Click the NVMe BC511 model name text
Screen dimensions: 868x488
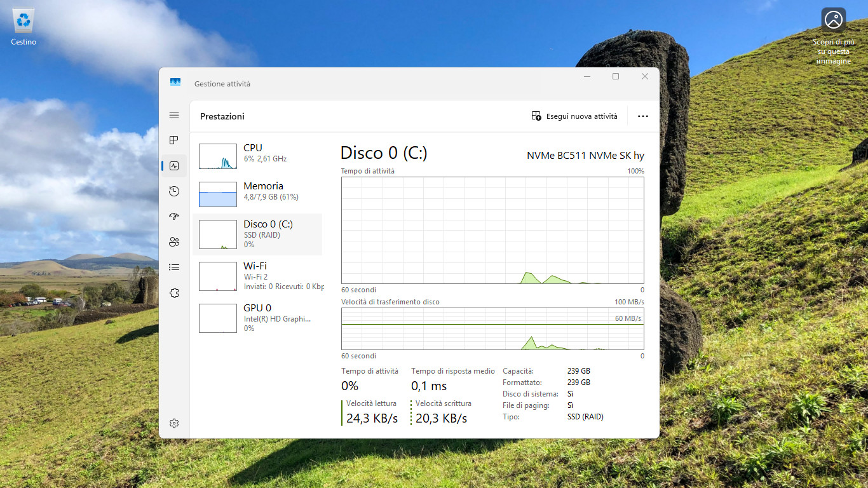[x=585, y=155]
